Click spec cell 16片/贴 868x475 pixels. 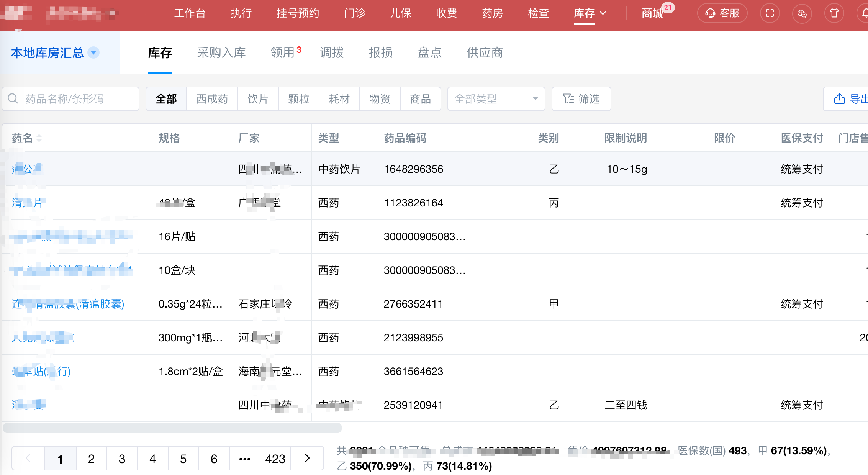pyautogui.click(x=177, y=236)
